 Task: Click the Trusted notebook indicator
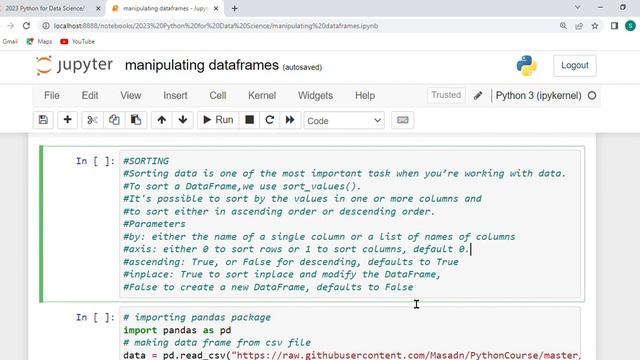click(x=446, y=95)
